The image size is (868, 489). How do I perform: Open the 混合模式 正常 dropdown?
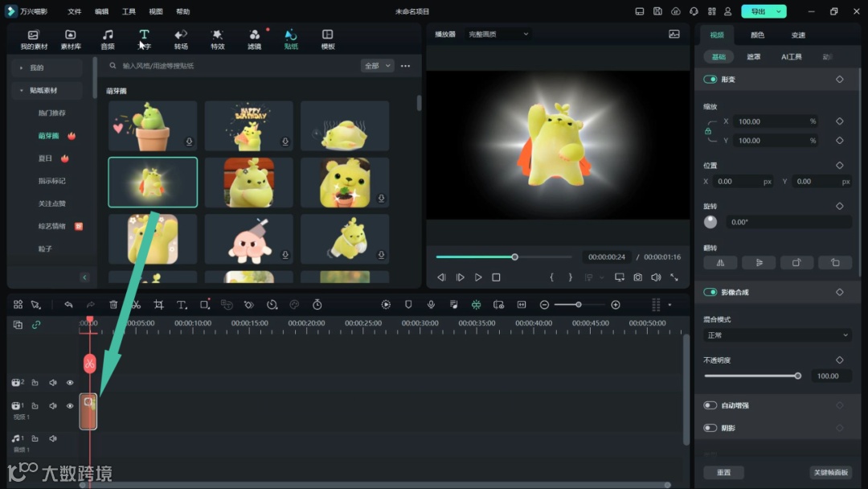pyautogui.click(x=777, y=335)
